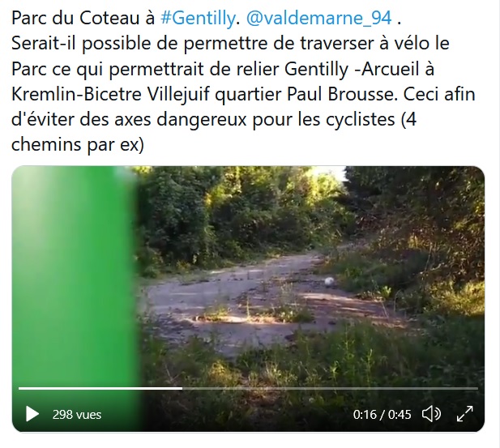Click the tweet line about axes dangereux
Viewport: 500px width, 448px height.
(x=214, y=120)
